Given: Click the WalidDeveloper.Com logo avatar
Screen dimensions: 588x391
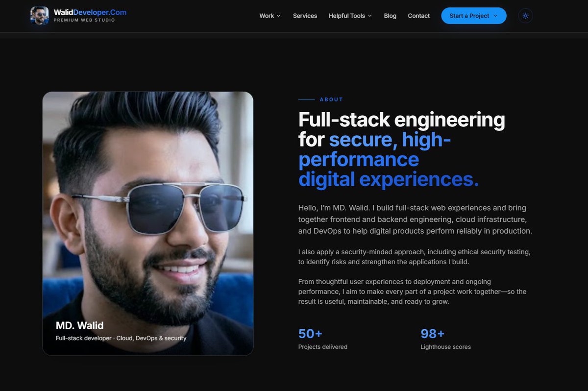Looking at the screenshot, I should [39, 16].
